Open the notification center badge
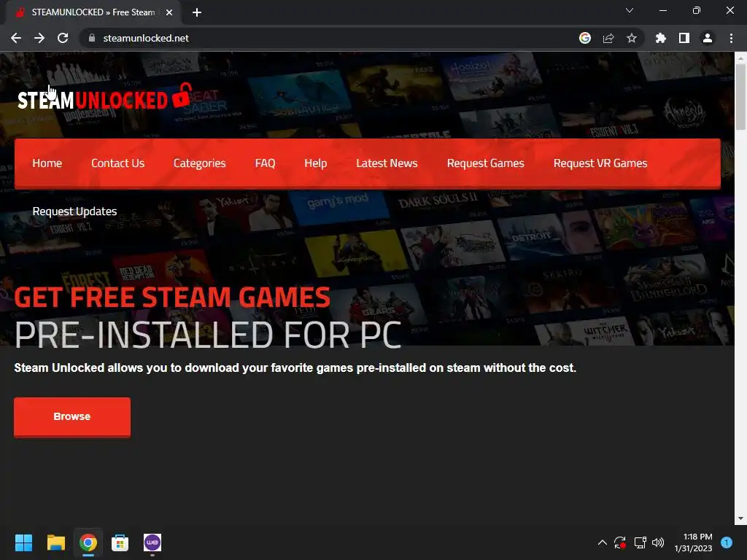Screen dimensions: 747x560 727,542
